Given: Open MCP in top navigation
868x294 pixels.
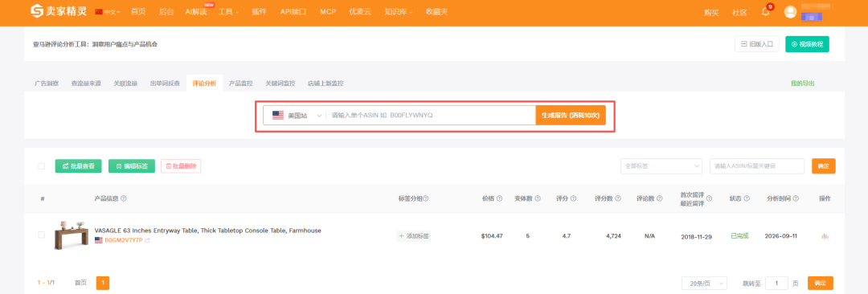Looking at the screenshot, I should click(328, 11).
